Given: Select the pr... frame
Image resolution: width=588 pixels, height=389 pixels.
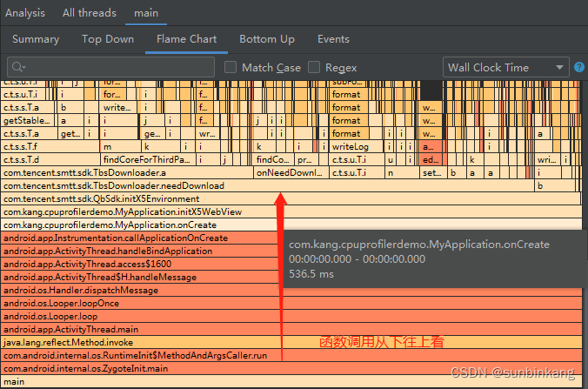Looking at the screenshot, I should (306, 159).
